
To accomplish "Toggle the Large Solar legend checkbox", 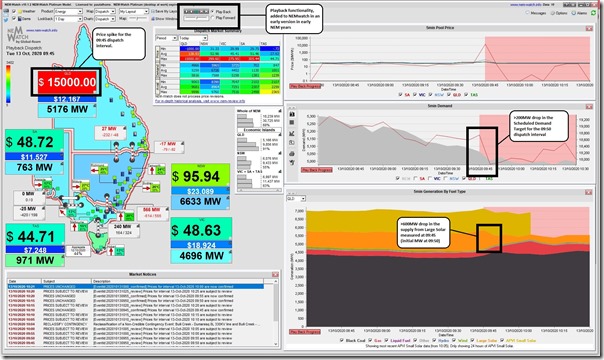I will [473, 340].
